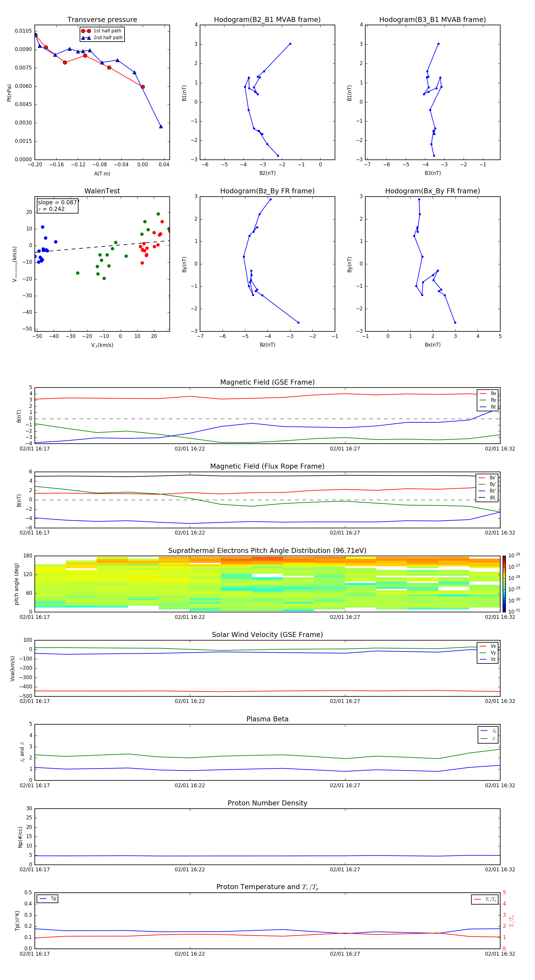The image size is (535, 980).
Task: Click the '02/01 16:27' tick under Plasma Beta plot
Action: pos(345,785)
